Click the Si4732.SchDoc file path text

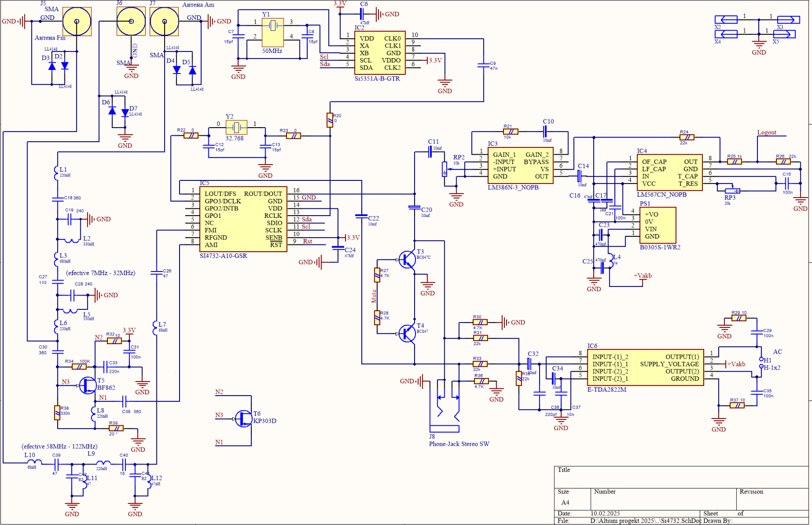[x=646, y=520]
